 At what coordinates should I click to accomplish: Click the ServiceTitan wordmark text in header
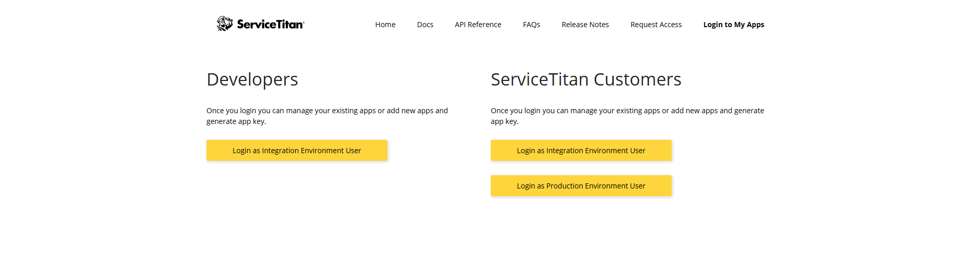click(x=269, y=25)
